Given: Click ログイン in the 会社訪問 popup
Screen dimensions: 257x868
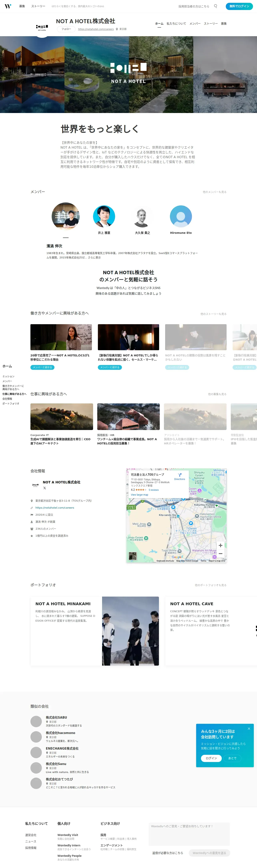Looking at the screenshot, I should pyautogui.click(x=212, y=758).
